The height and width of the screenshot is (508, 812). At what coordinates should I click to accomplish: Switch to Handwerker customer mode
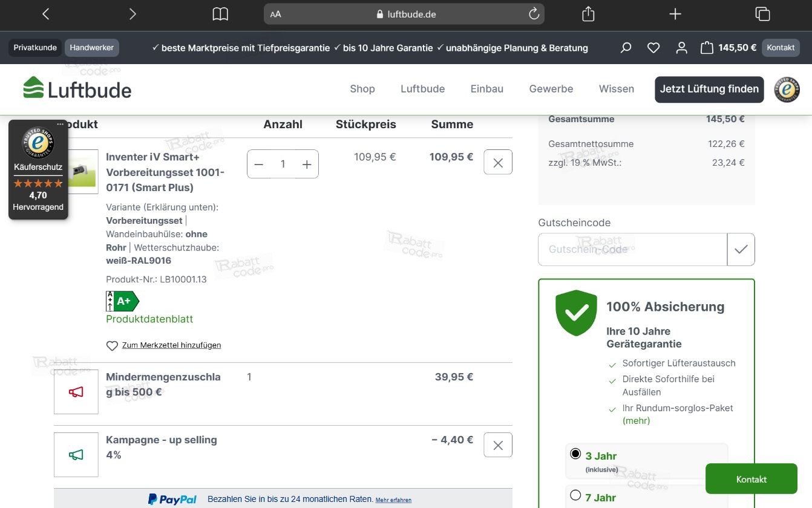point(91,47)
